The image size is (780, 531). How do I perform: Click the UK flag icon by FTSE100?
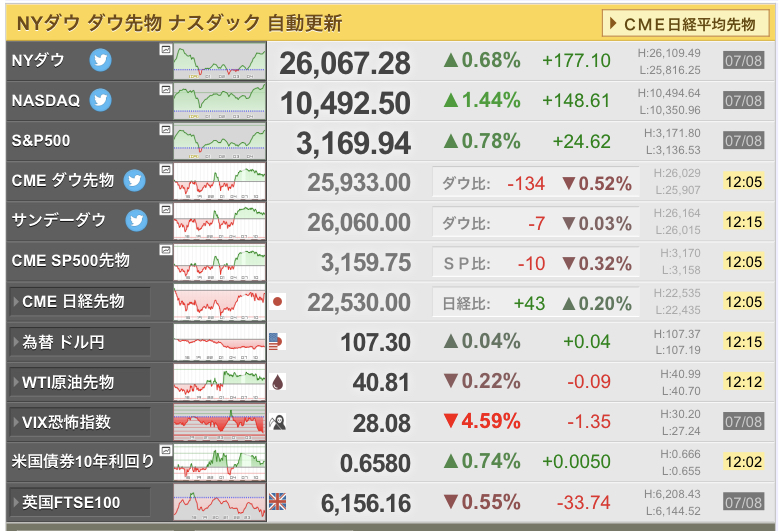[278, 501]
